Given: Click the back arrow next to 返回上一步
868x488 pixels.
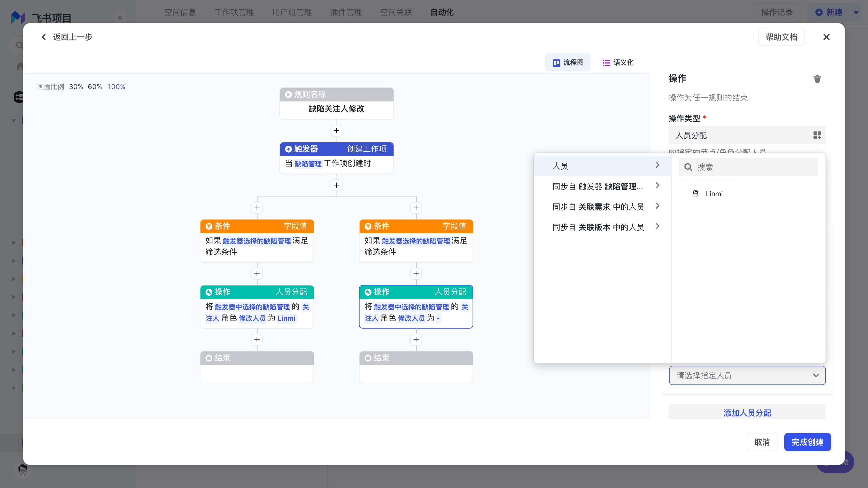Looking at the screenshot, I should pos(43,37).
